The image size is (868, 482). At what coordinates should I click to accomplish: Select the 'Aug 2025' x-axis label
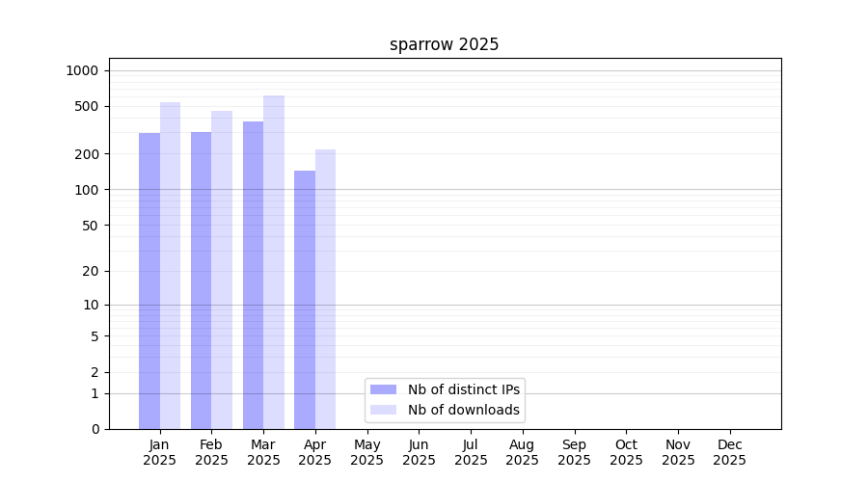pyautogui.click(x=522, y=452)
